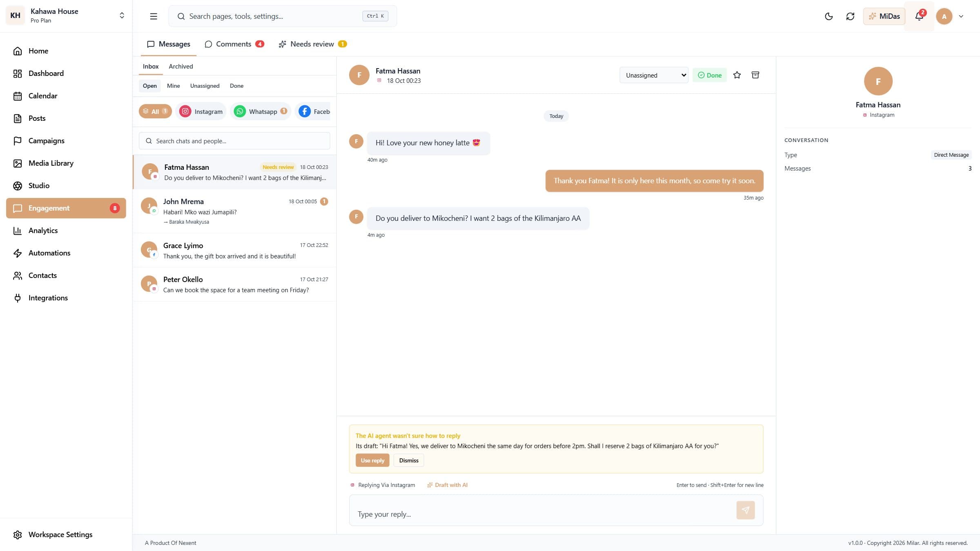Open Fatma Hassan conversation in list
This screenshot has width=980, height=551.
pyautogui.click(x=235, y=172)
